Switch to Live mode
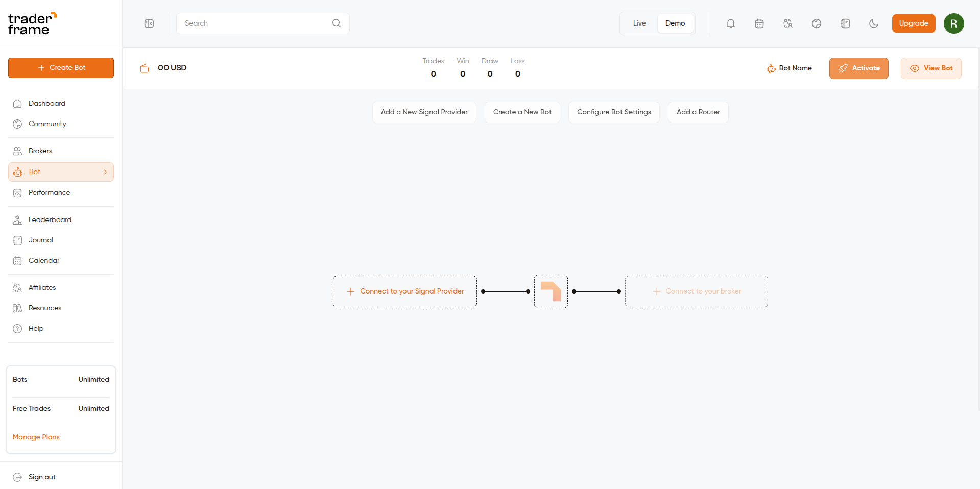 click(x=639, y=23)
